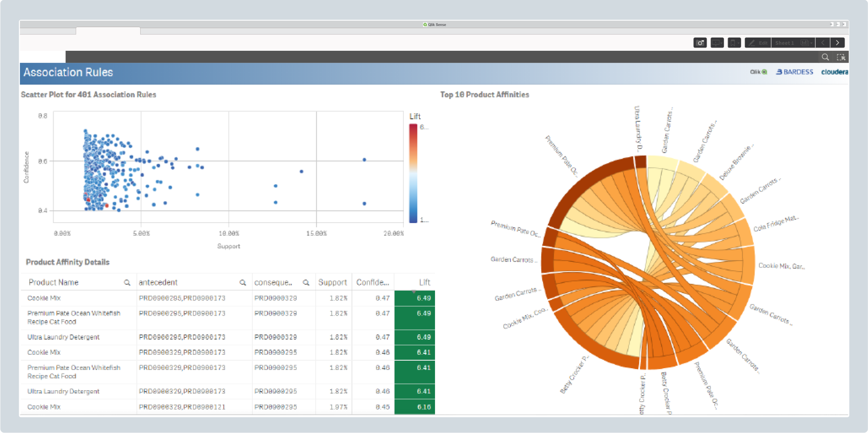Click the Association Rules sheet title
Viewport: 868px width, 433px height.
[x=68, y=72]
